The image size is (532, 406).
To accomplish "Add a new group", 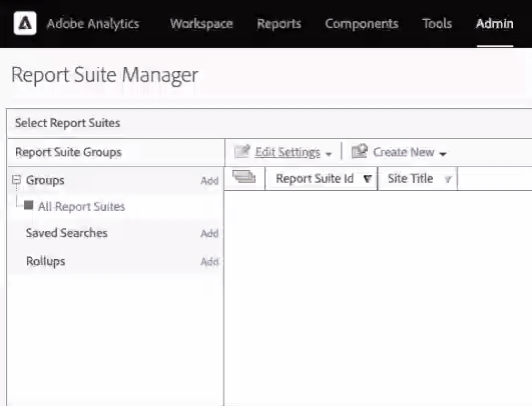I will coord(209,181).
